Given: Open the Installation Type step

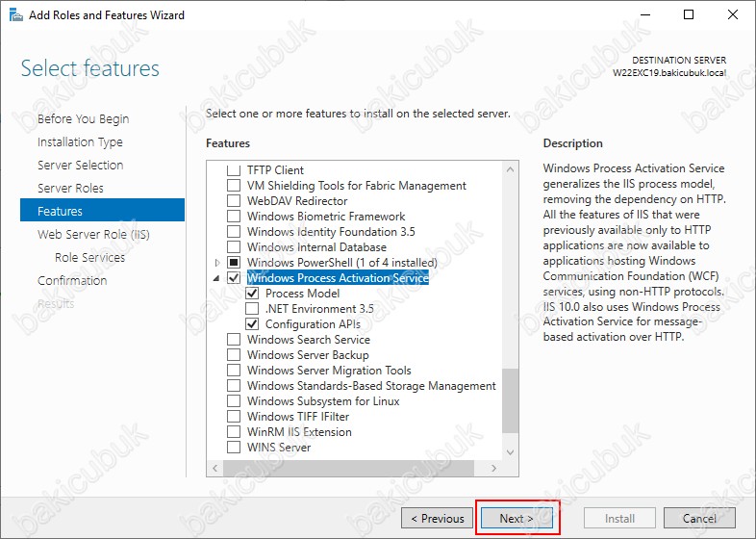Looking at the screenshot, I should click(x=80, y=141).
